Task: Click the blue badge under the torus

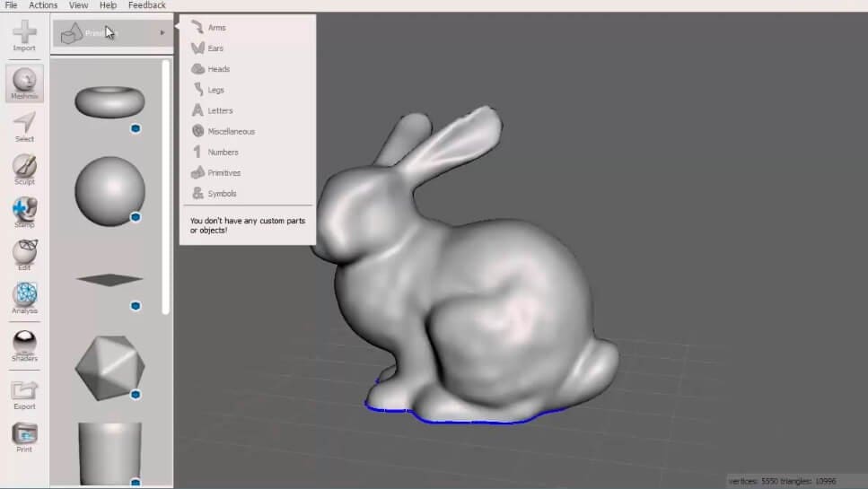Action: (136, 128)
